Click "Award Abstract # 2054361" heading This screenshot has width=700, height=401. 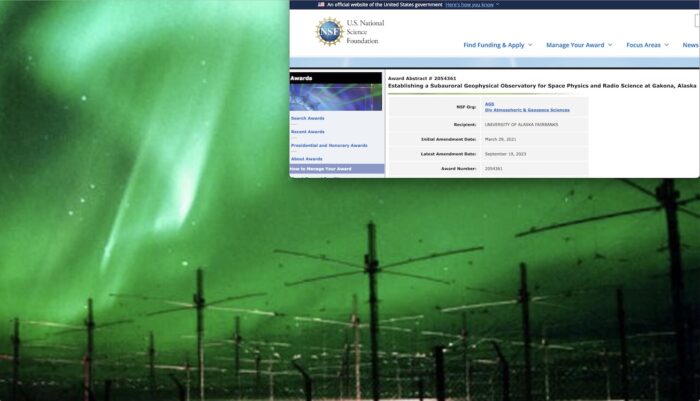[422, 79]
